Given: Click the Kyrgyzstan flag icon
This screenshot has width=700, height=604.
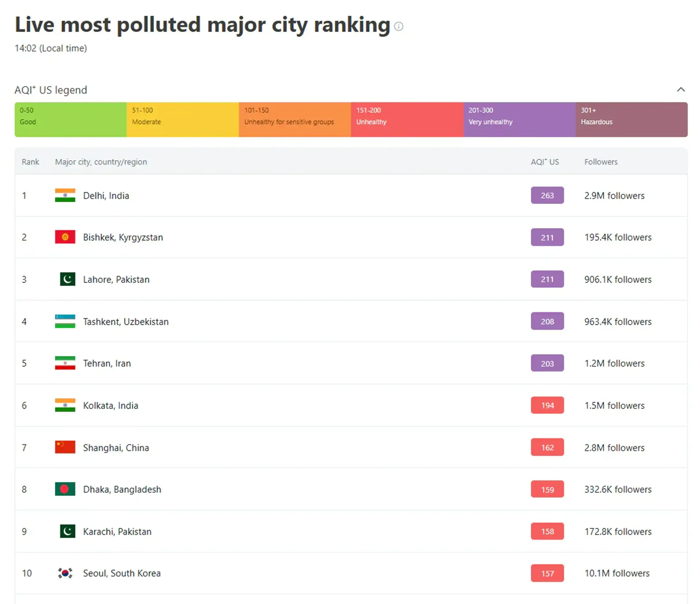Looking at the screenshot, I should (x=65, y=237).
